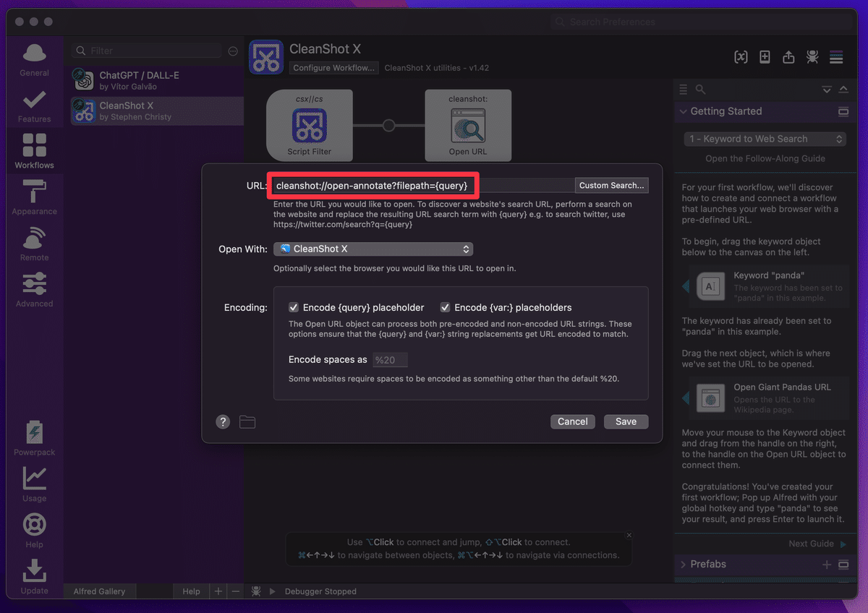Dismiss the canvas navigation hint box
This screenshot has height=613, width=868.
[629, 536]
